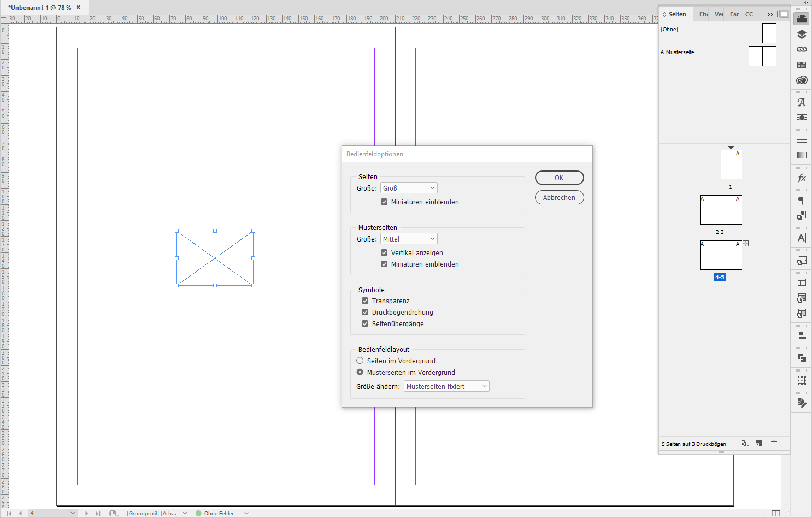Image resolution: width=812 pixels, height=518 pixels.
Task: Select the [Ohne] master page thumbnail
Action: click(769, 33)
